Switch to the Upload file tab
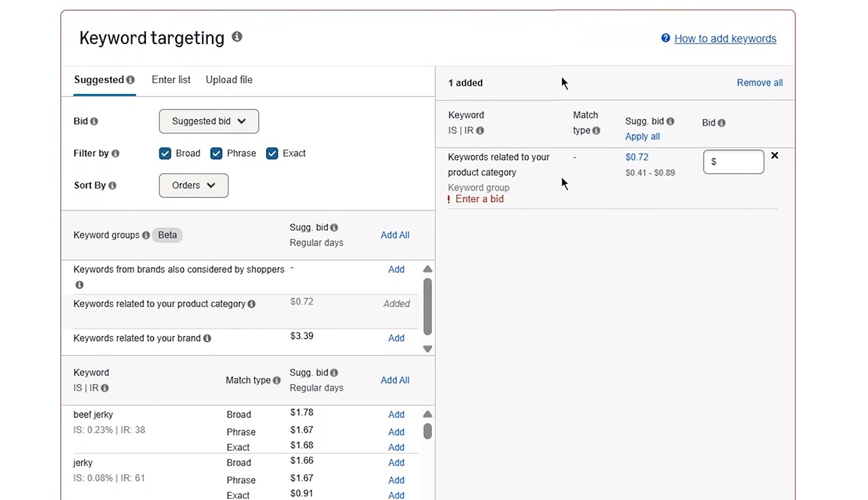This screenshot has height=500, width=868. point(229,80)
